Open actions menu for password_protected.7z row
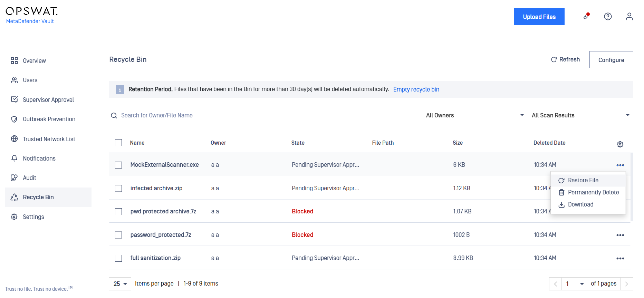Viewport: 644px width, 298px height. point(620,235)
